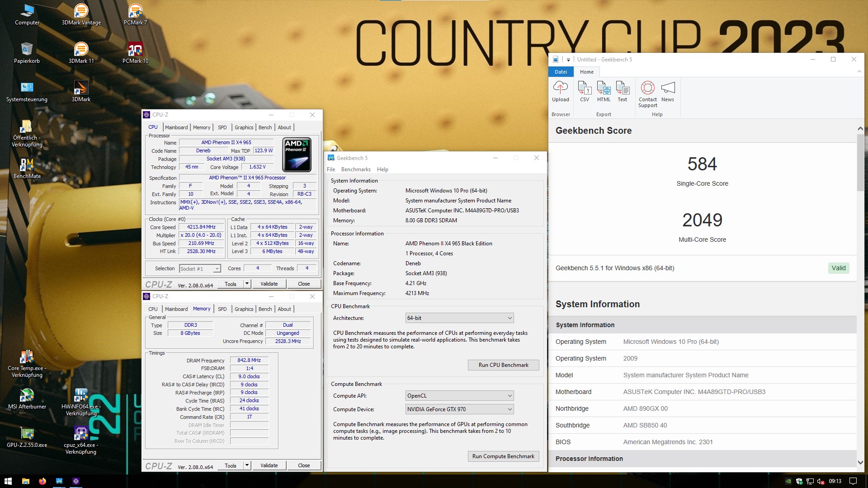
Task: Switch to Mainboard tab in upper CPU-Z
Action: pyautogui.click(x=176, y=127)
